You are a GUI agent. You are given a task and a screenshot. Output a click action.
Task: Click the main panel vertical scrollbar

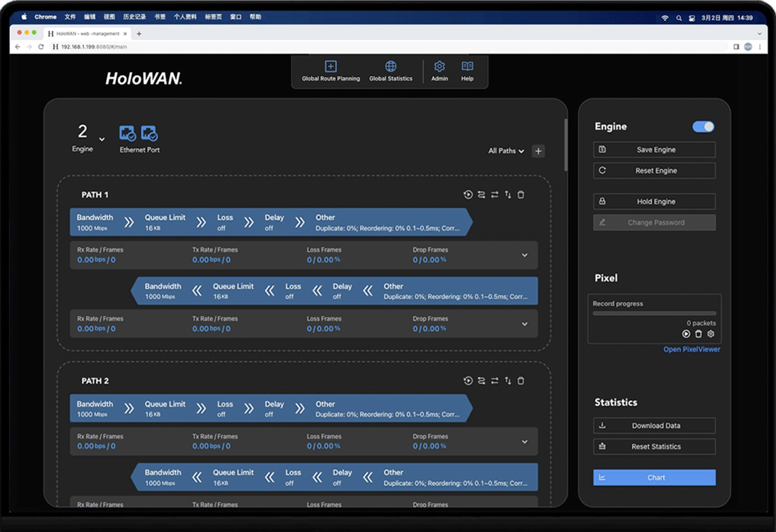565,145
